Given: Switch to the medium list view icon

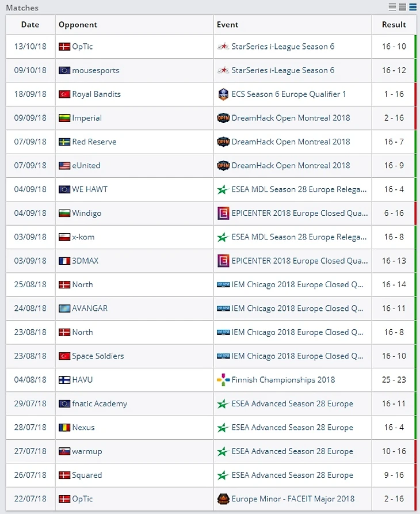Looking at the screenshot, I should 403,7.
